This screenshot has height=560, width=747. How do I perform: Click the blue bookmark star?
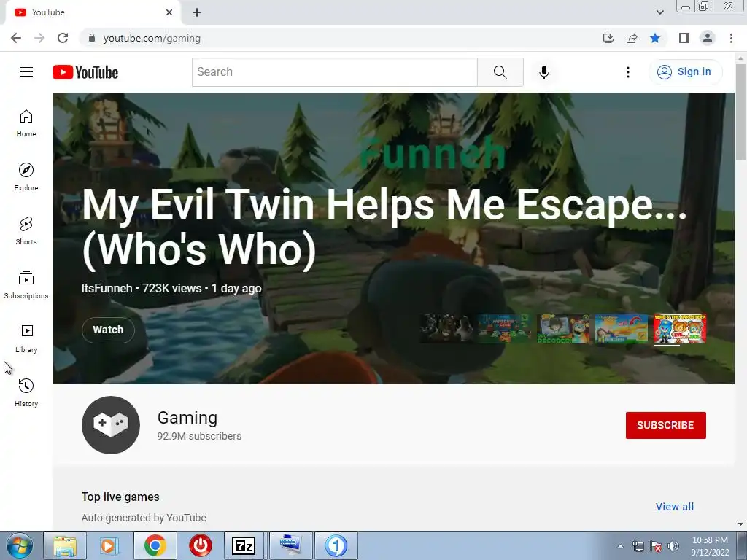[655, 38]
